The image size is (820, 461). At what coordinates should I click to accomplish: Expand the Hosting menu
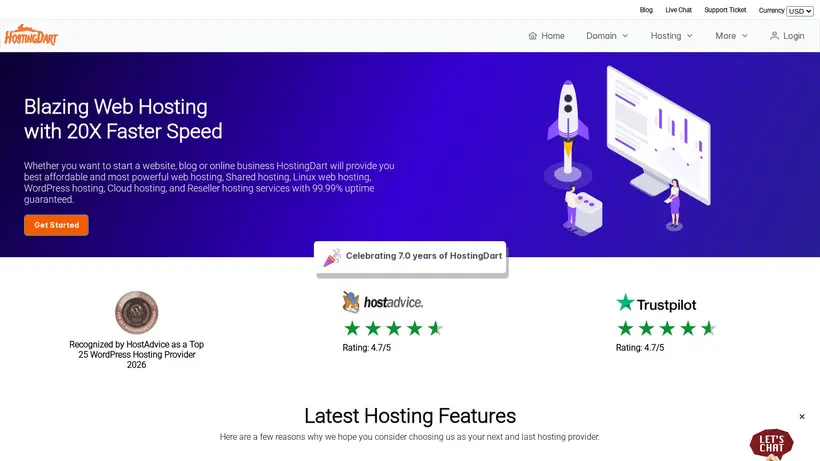click(671, 36)
